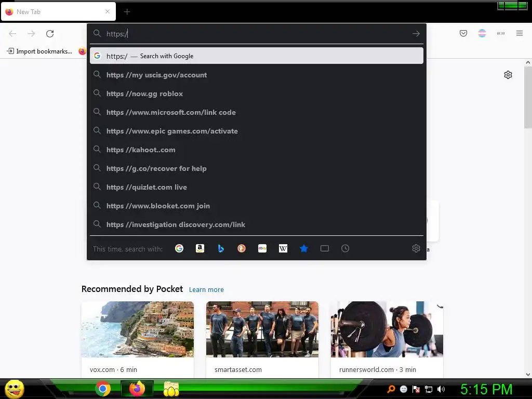This screenshot has width=532, height=399.
Task: Search this time with Wikipedia icon
Action: pos(283,248)
